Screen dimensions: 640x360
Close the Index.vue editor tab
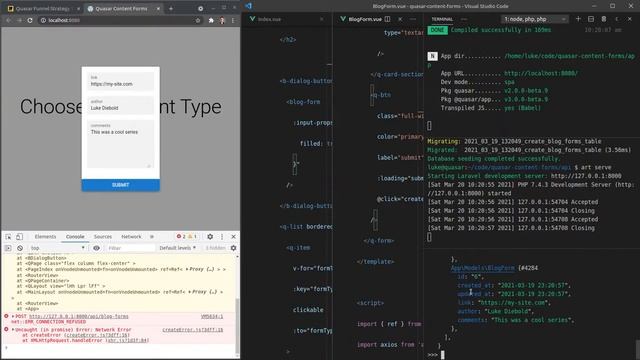click(322, 19)
